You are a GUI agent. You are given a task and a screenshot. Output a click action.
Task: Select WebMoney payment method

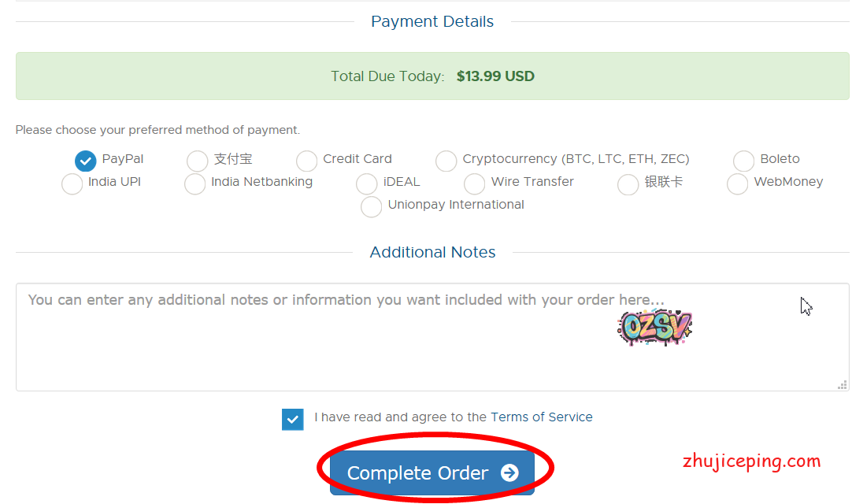click(737, 183)
